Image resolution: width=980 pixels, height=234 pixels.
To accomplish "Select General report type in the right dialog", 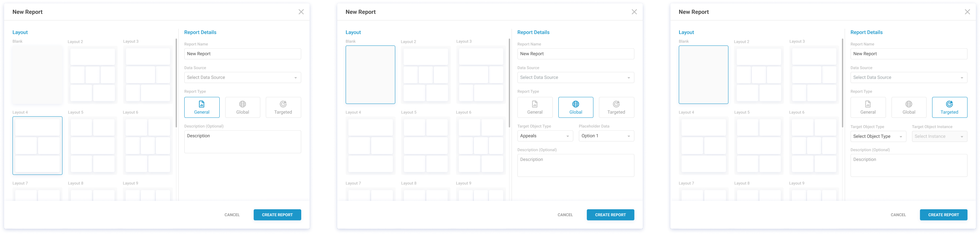I will coord(868,107).
